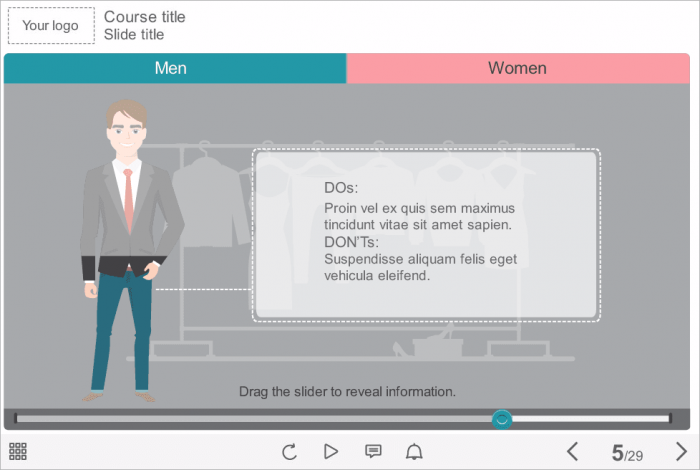This screenshot has width=700, height=470.
Task: Advance to next slide arrow
Action: (681, 452)
